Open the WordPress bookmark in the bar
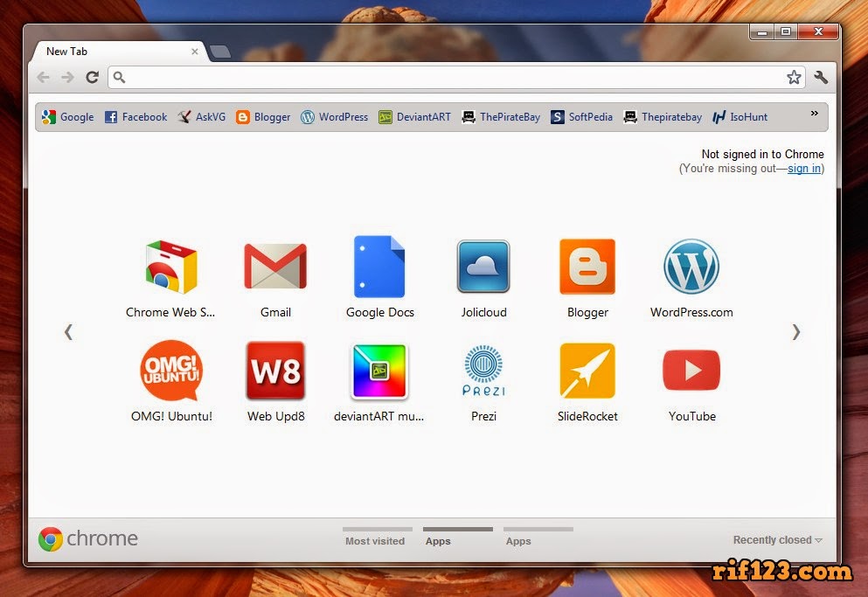The image size is (868, 597). 335,117
